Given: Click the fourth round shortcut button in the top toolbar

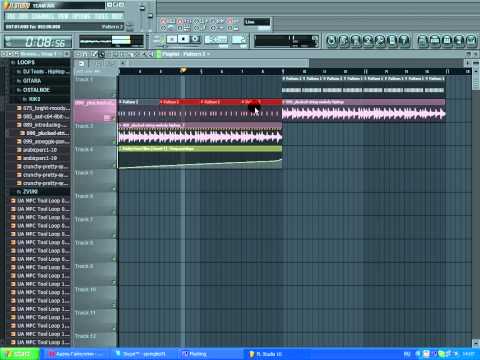Looking at the screenshot, I should coord(368,41).
